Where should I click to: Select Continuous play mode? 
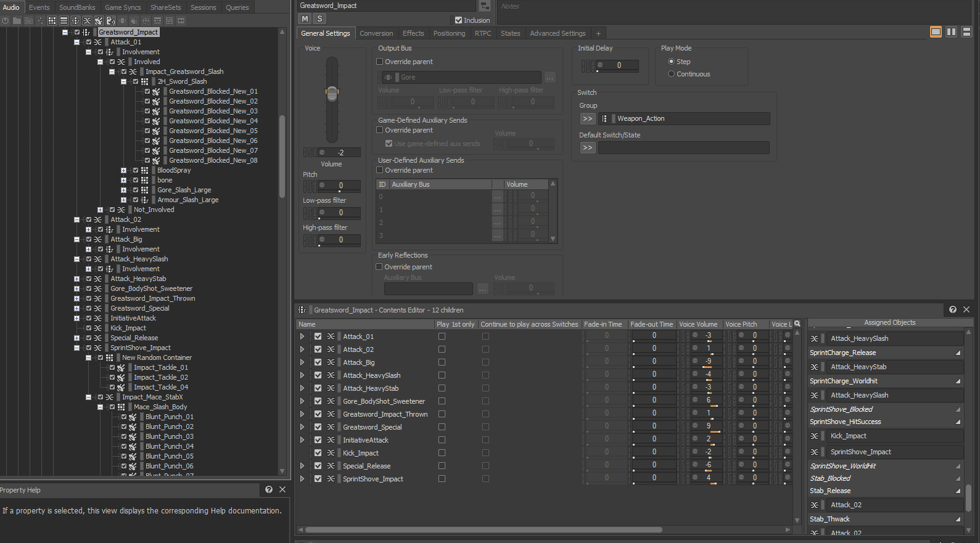pos(671,74)
